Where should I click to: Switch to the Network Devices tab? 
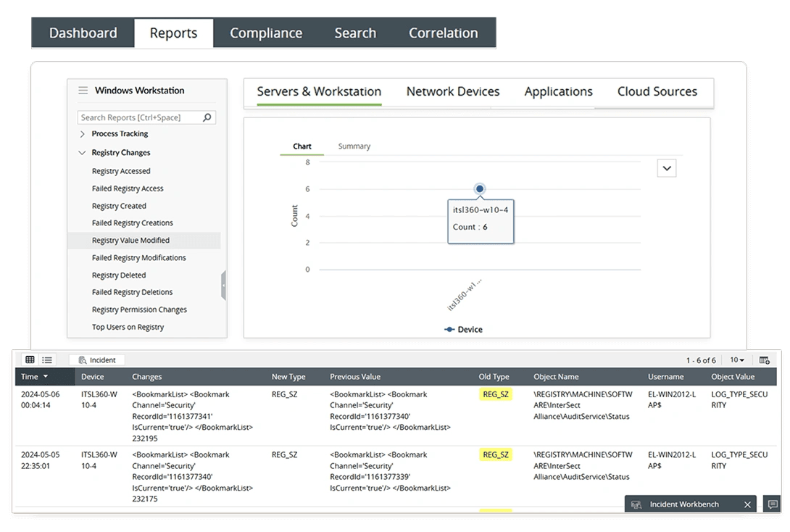coord(453,92)
